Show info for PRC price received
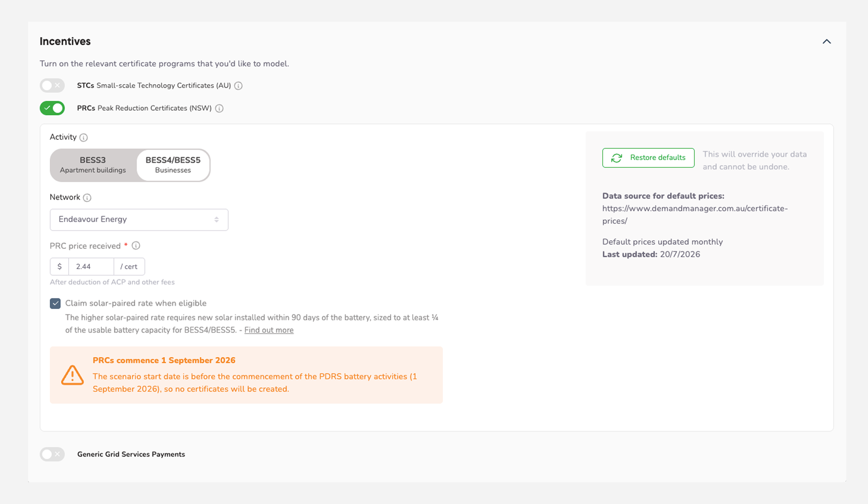This screenshot has height=504, width=868. point(136,246)
